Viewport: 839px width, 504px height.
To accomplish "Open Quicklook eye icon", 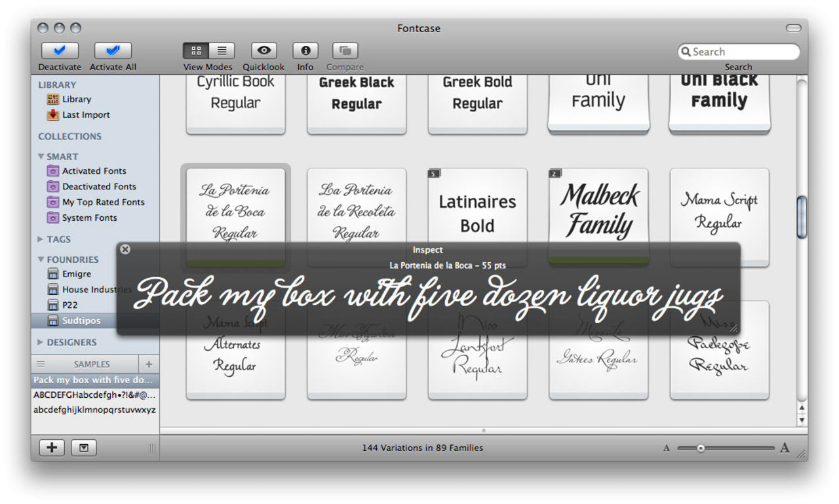I will pos(263,51).
